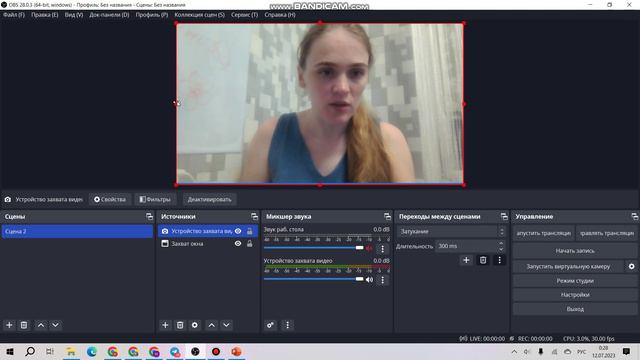
Task: Undock the Микшер звука panel
Action: pos(387,216)
